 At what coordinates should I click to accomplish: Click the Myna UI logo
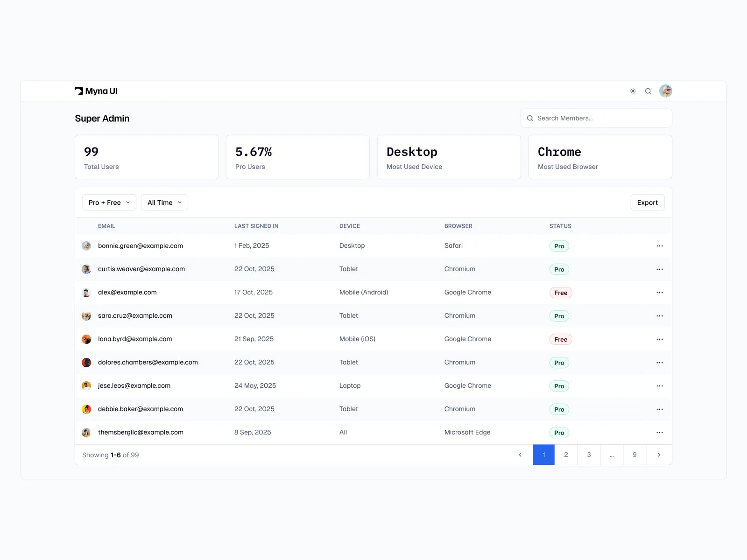[x=96, y=91]
